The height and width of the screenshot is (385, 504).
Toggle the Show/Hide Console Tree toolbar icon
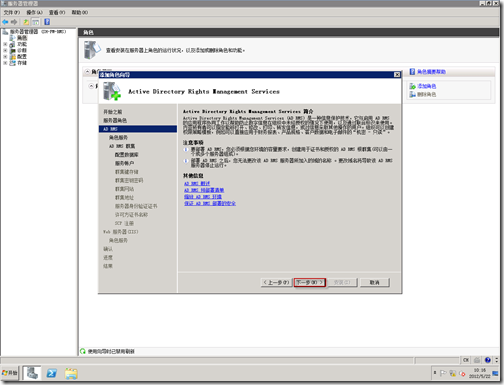tap(35, 22)
